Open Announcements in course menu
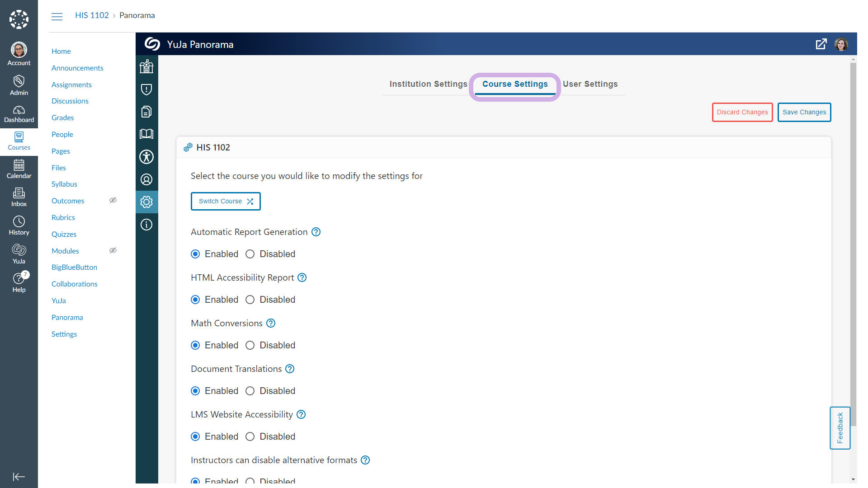The width and height of the screenshot is (868, 488). click(77, 68)
